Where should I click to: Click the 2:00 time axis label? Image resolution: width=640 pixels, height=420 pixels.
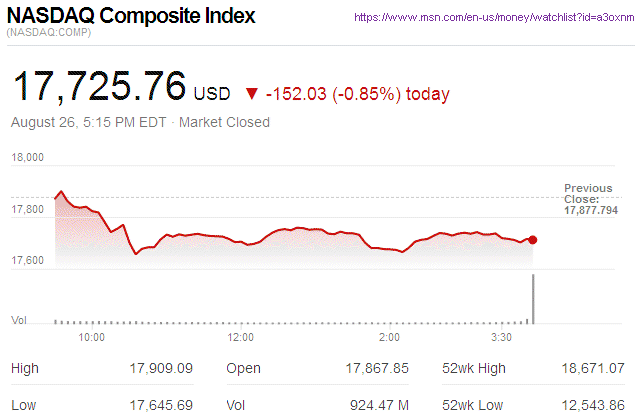[x=390, y=338]
